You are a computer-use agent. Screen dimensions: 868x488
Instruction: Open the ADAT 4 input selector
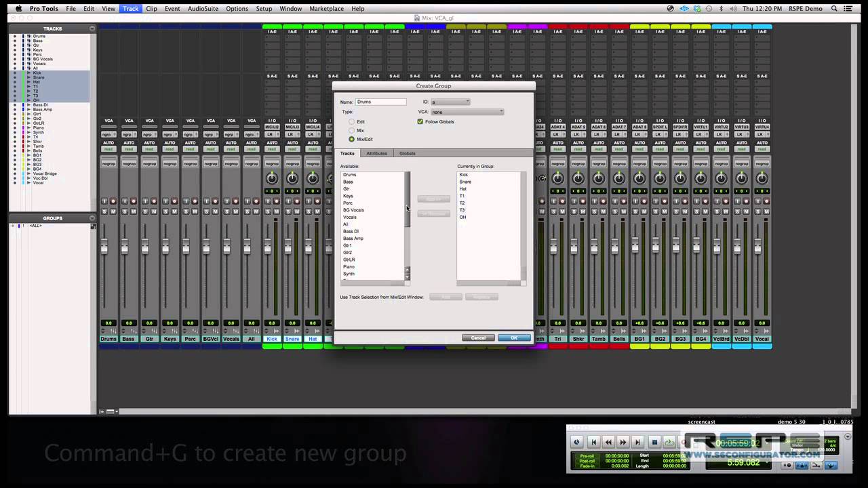[x=558, y=127]
